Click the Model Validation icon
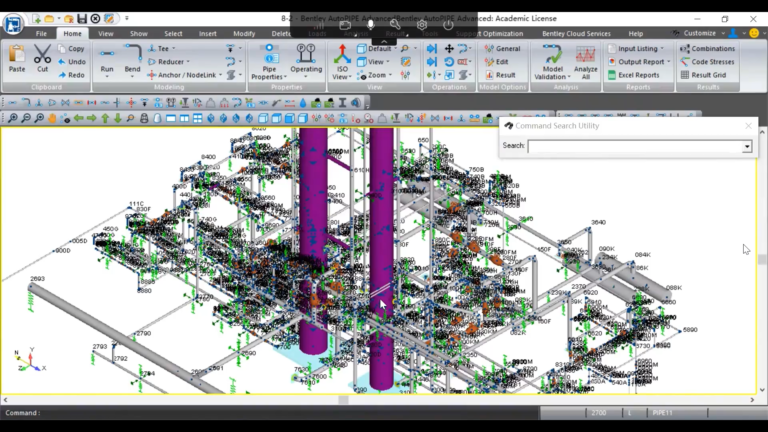This screenshot has height=432, width=768. click(x=552, y=55)
